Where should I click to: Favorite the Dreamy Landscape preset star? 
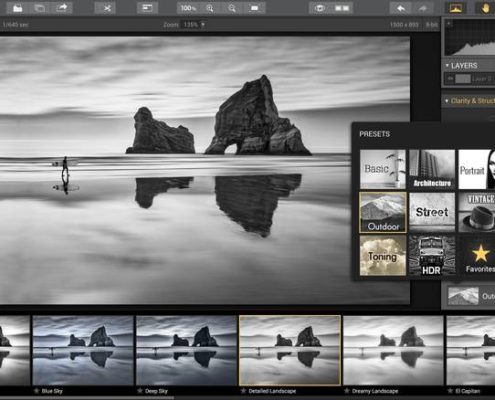pyautogui.click(x=347, y=391)
